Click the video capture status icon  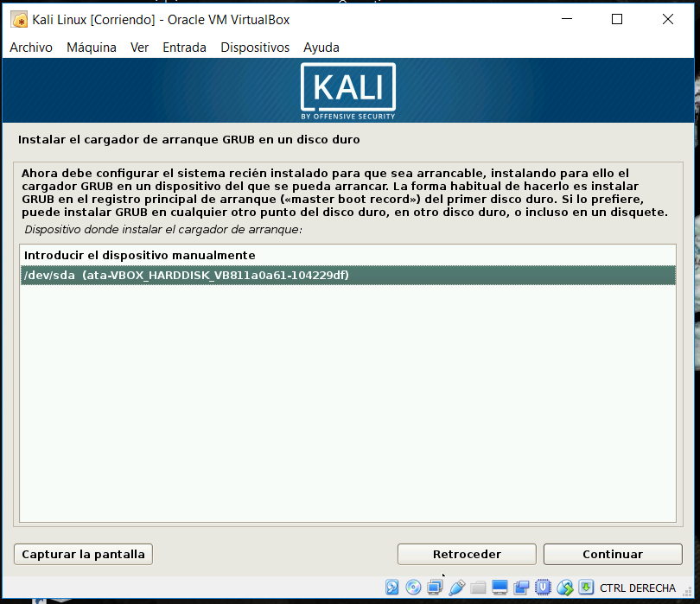point(521,588)
